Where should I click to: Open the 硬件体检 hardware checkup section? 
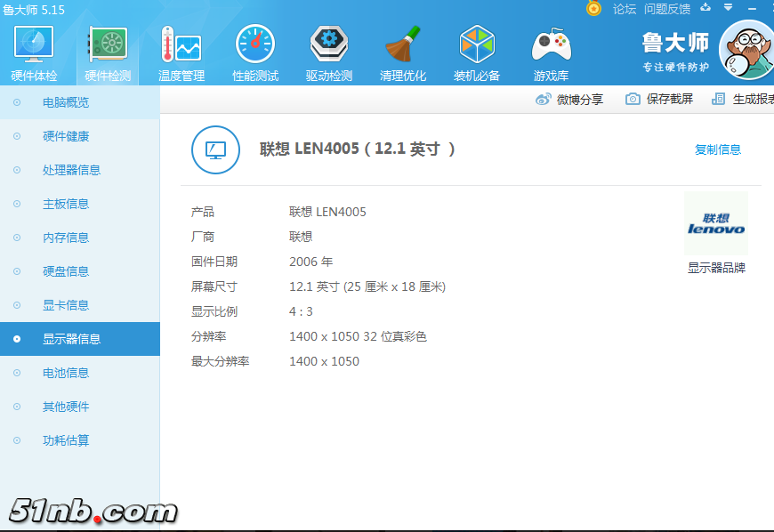pyautogui.click(x=34, y=53)
